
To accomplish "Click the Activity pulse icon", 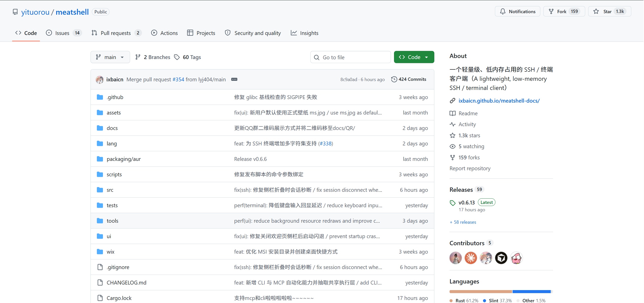I will 453,124.
